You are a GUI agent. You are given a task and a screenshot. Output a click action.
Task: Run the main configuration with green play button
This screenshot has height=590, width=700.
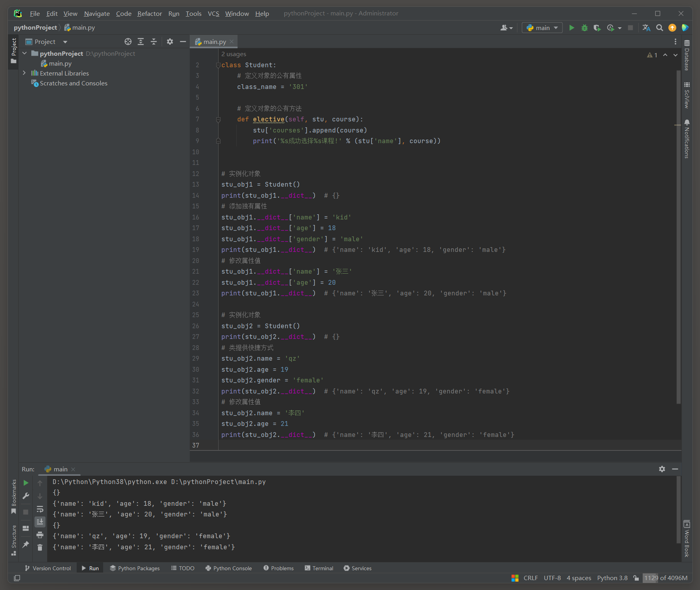click(572, 28)
